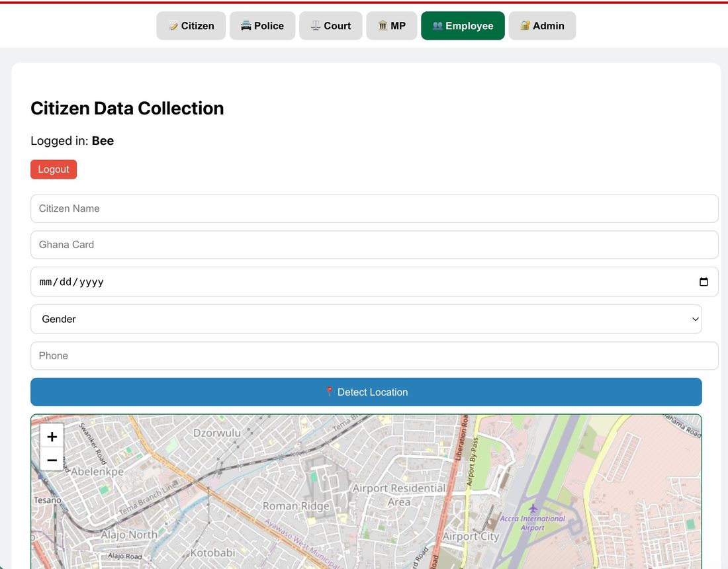Click the Accra International Airport plane icon
The height and width of the screenshot is (569, 728).
click(533, 508)
